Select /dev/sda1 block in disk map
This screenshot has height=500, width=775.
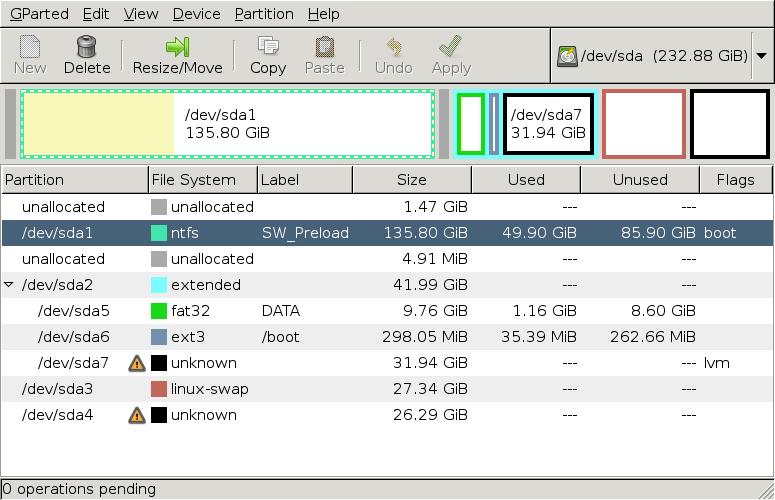pyautogui.click(x=227, y=124)
